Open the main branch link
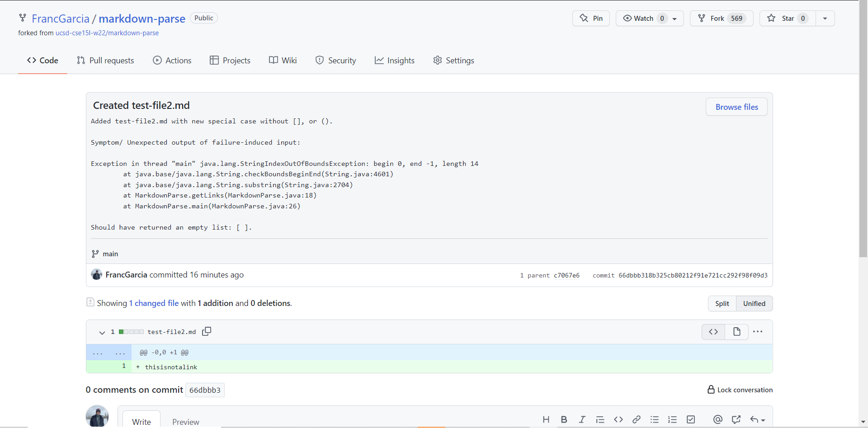This screenshot has height=428, width=868. pyautogui.click(x=110, y=254)
